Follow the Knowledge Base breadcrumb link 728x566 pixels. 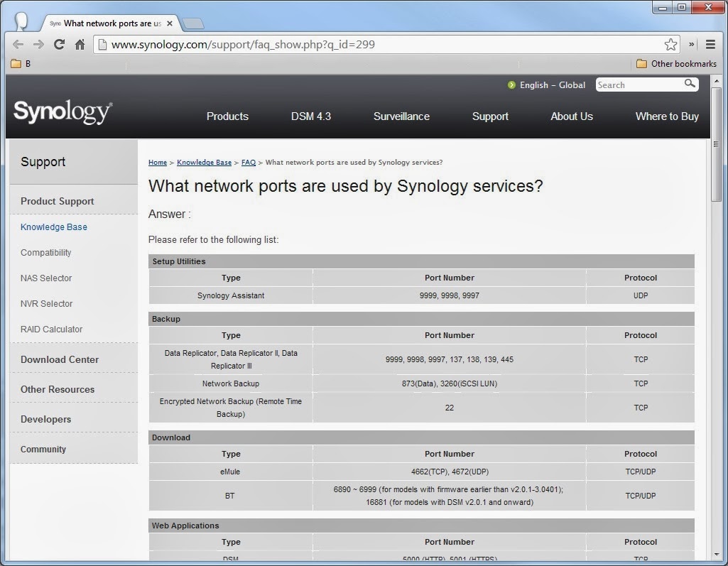tap(204, 163)
